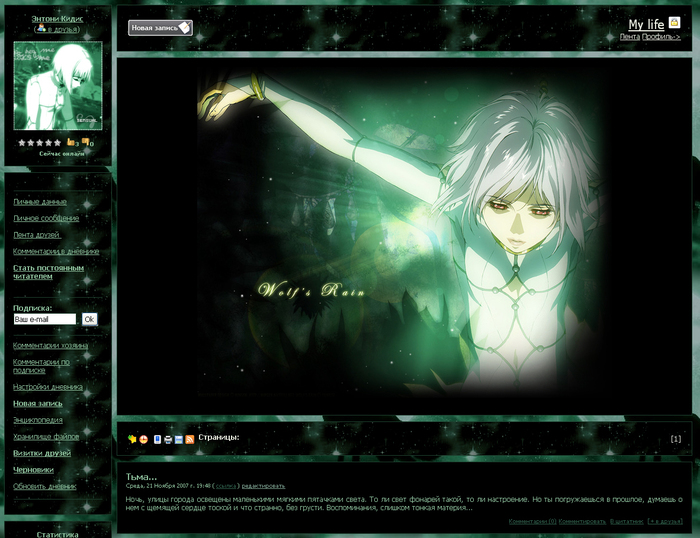Open Личные данные in sidebar
The width and height of the screenshot is (700, 538).
[40, 202]
